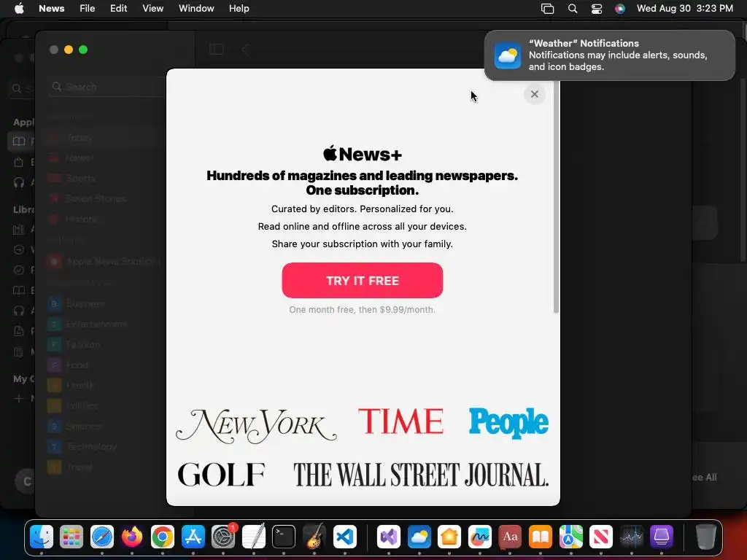747x560 pixels.
Task: Open the Help menu
Action: pos(239,9)
